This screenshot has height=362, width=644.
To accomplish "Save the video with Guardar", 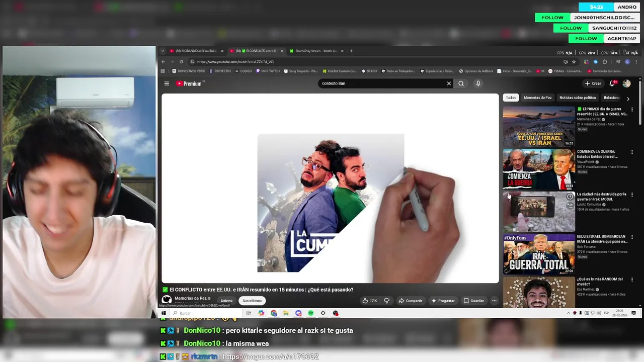I will pos(474,301).
